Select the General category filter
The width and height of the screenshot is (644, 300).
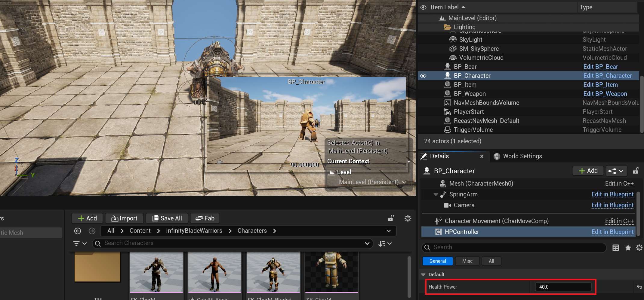(438, 261)
